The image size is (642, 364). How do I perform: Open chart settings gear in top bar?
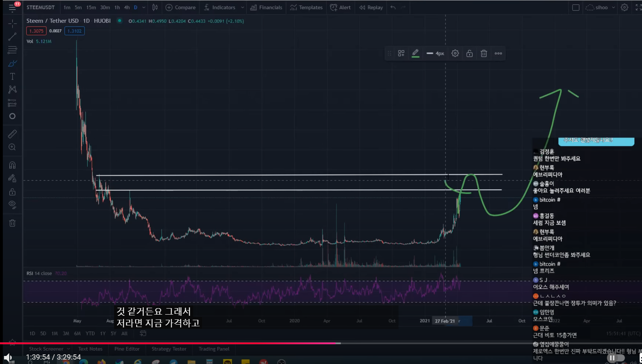(x=624, y=7)
